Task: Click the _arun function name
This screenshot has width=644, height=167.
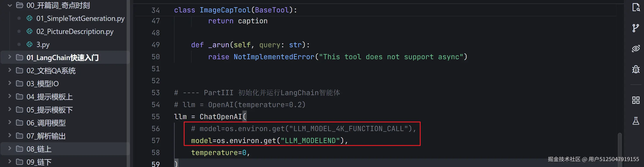Action: [x=219, y=45]
